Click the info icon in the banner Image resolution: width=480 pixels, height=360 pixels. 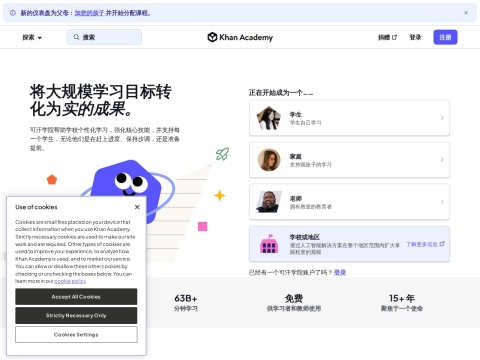(13, 13)
